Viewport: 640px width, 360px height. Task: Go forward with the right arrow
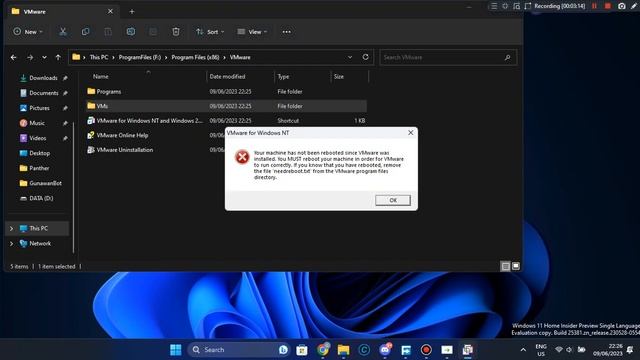pyautogui.click(x=30, y=58)
